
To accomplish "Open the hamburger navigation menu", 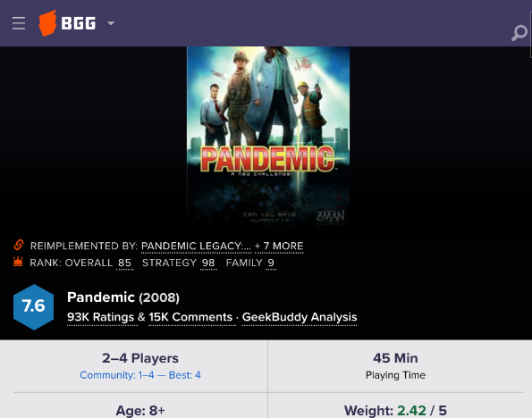I will [19, 23].
